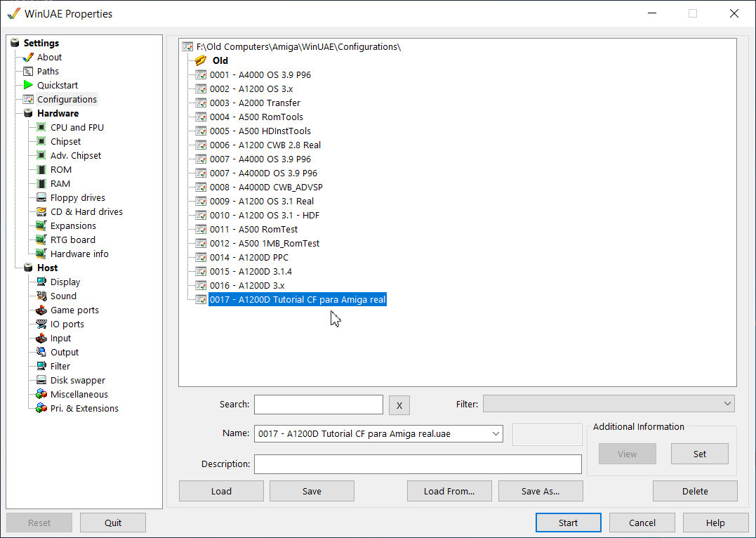Select config 0002 - A1200 OS 3.x

[251, 88]
